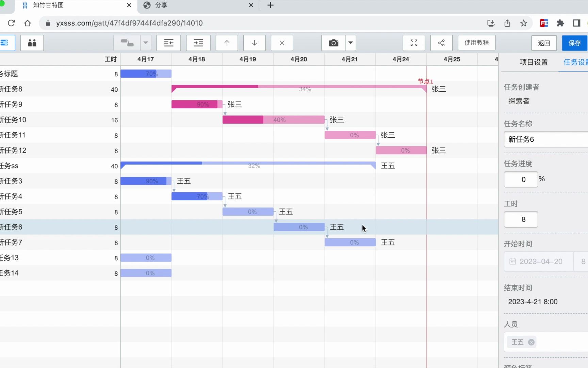Move selected task up
The image size is (588, 368).
[x=227, y=43]
